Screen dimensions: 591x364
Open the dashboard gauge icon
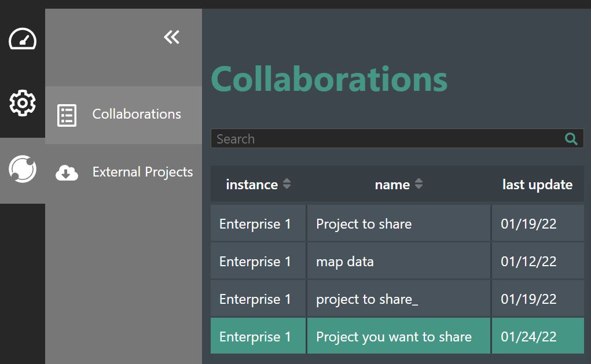[23, 39]
